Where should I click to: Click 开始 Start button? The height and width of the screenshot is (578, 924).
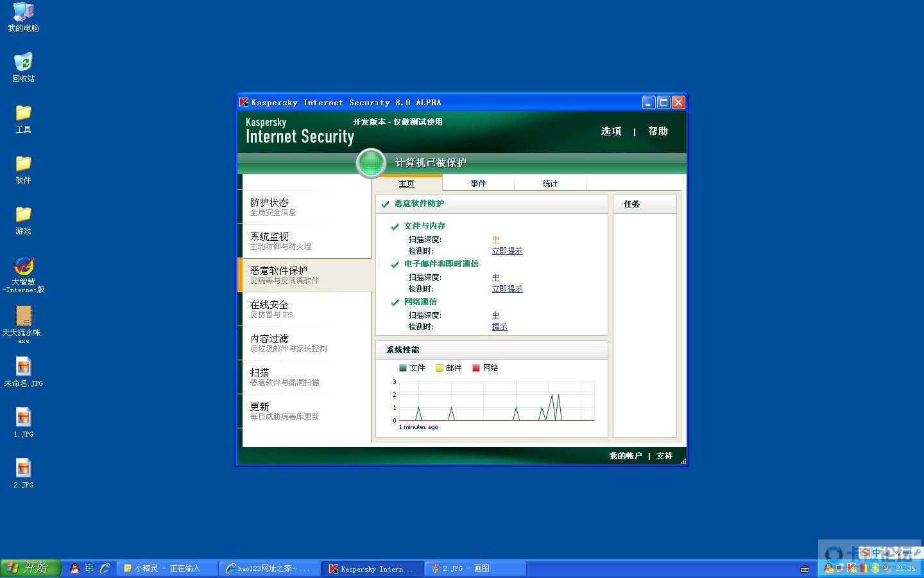pyautogui.click(x=30, y=568)
